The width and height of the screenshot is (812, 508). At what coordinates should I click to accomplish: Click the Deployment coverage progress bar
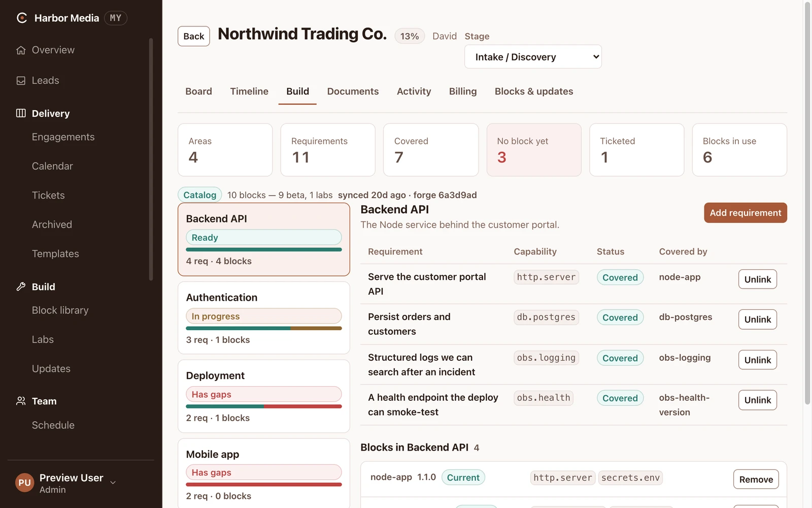coord(264,406)
